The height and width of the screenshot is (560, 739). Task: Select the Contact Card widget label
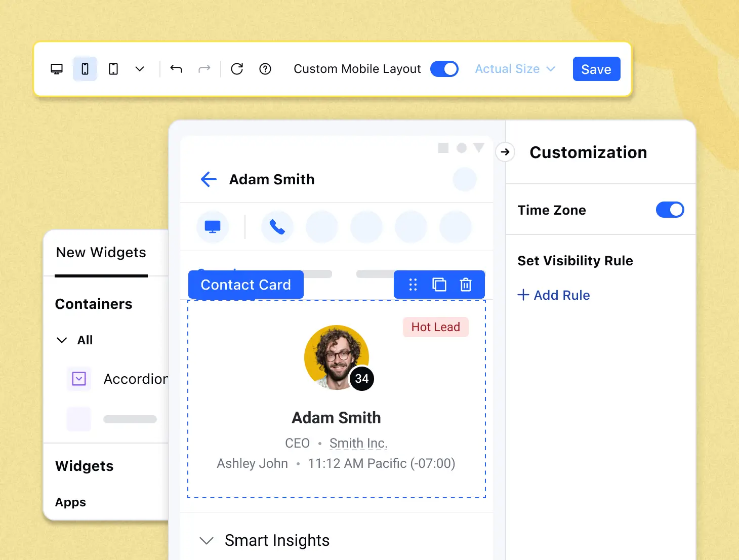(246, 285)
